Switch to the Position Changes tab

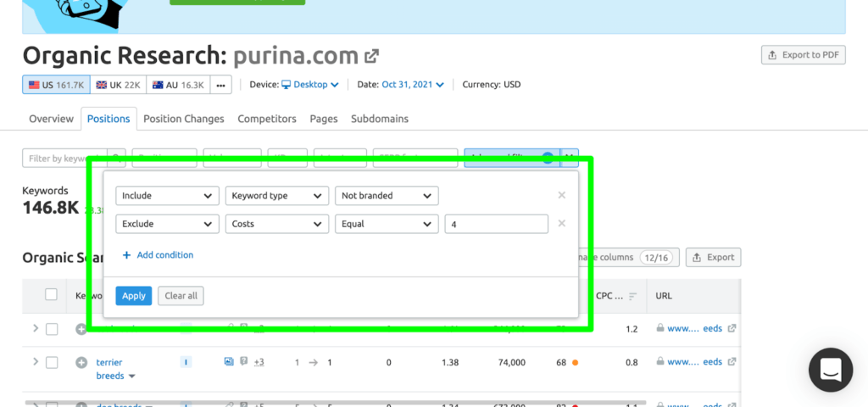184,119
